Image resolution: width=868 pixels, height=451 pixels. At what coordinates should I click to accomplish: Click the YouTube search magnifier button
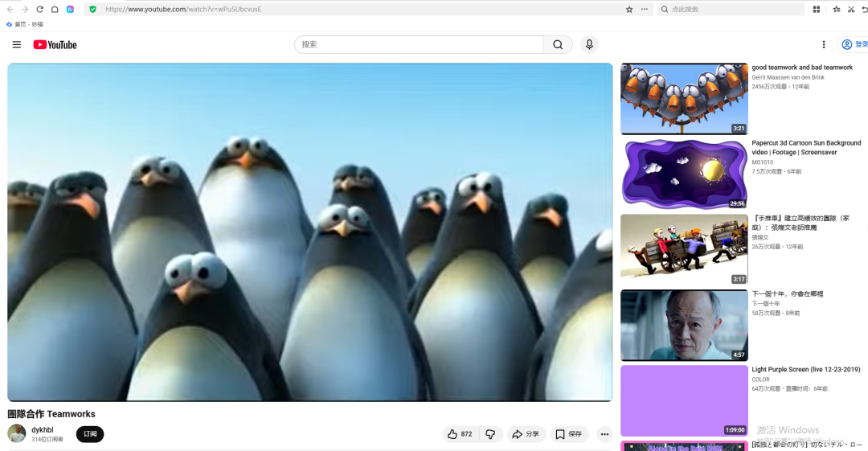558,45
